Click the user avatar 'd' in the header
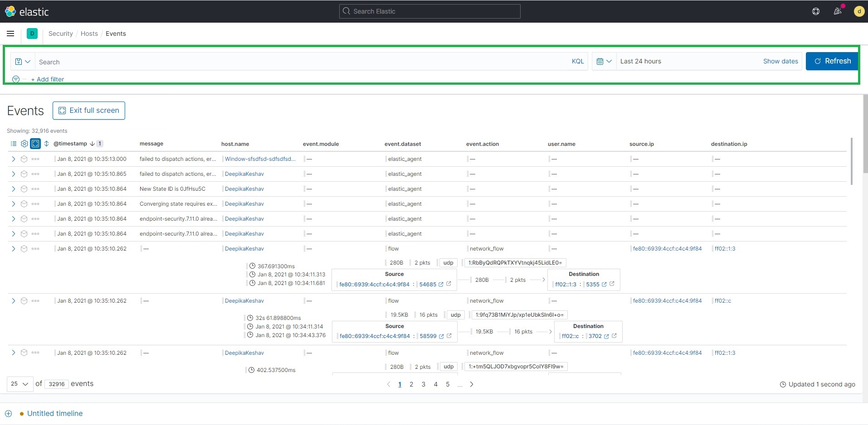 [859, 11]
